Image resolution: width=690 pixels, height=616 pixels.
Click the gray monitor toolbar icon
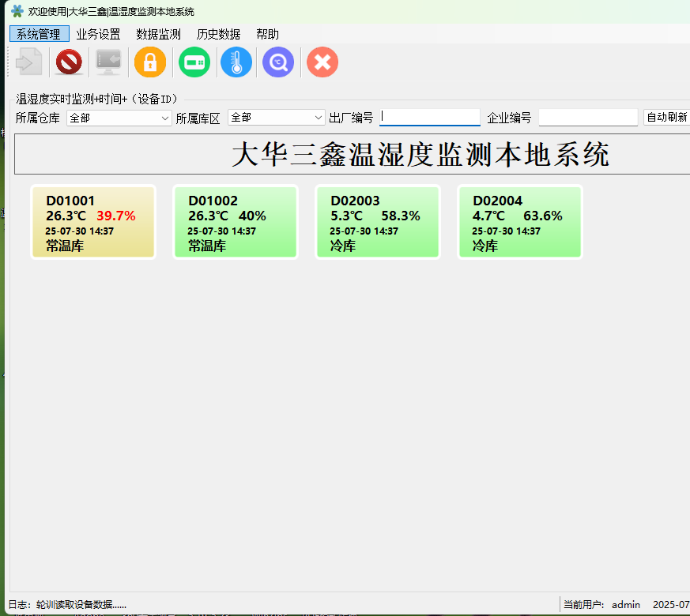pos(108,62)
